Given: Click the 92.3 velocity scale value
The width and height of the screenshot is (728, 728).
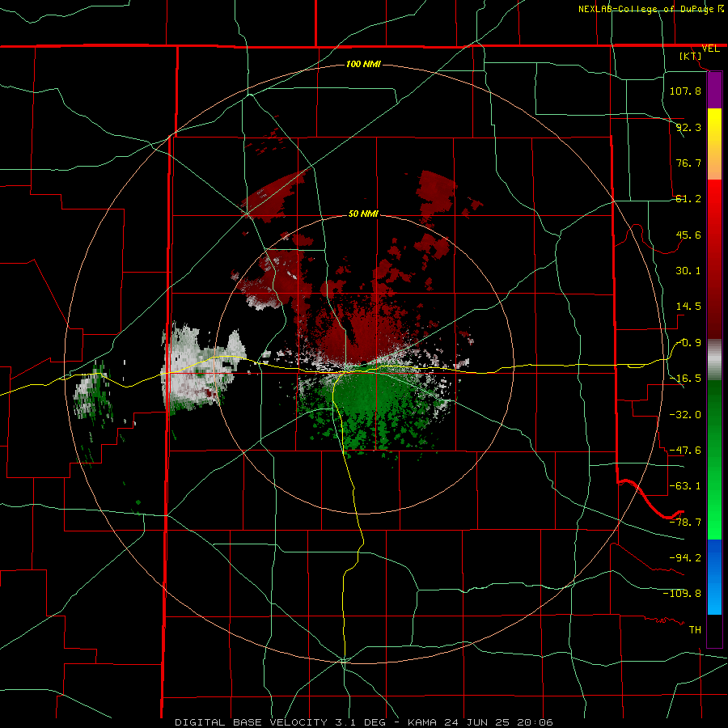Looking at the screenshot, I should click(688, 127).
